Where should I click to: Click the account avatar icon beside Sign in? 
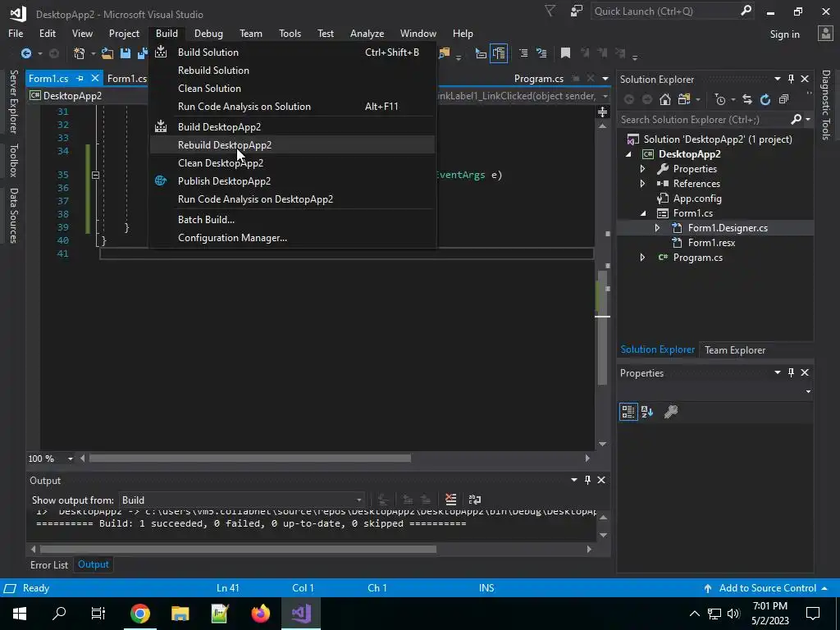pos(825,33)
